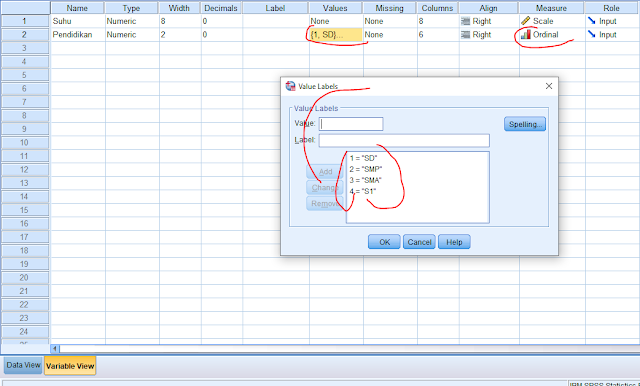Select the 1 = "SD" value label entry

click(x=363, y=158)
